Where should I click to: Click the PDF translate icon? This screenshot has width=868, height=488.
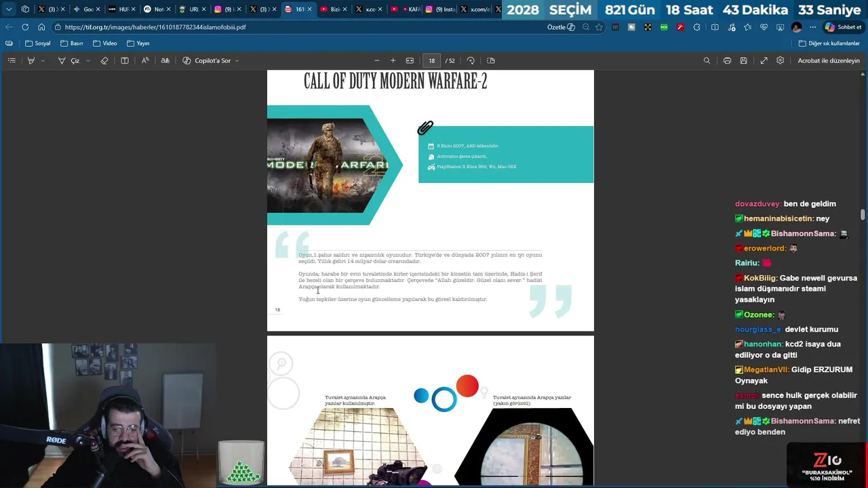coord(165,60)
